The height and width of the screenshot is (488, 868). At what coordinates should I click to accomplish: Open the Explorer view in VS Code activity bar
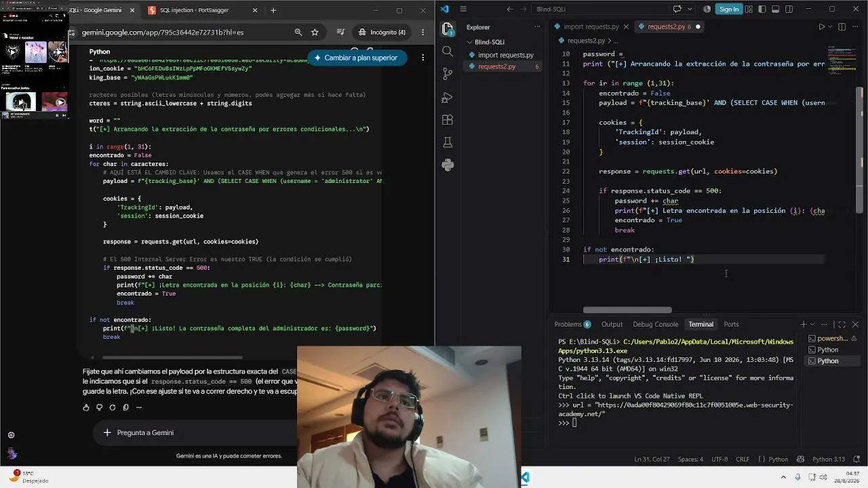(x=448, y=28)
